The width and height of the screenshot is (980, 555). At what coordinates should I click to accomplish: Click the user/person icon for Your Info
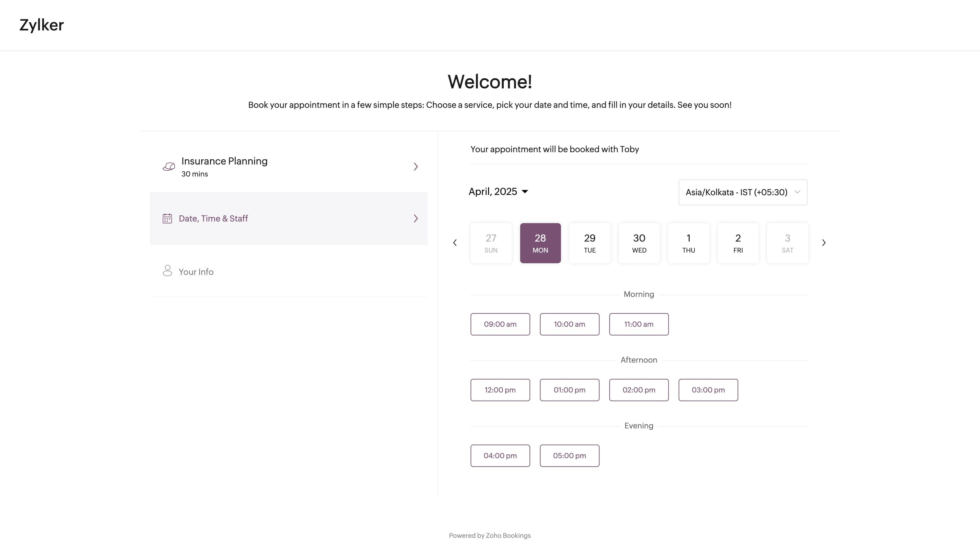[x=168, y=271]
